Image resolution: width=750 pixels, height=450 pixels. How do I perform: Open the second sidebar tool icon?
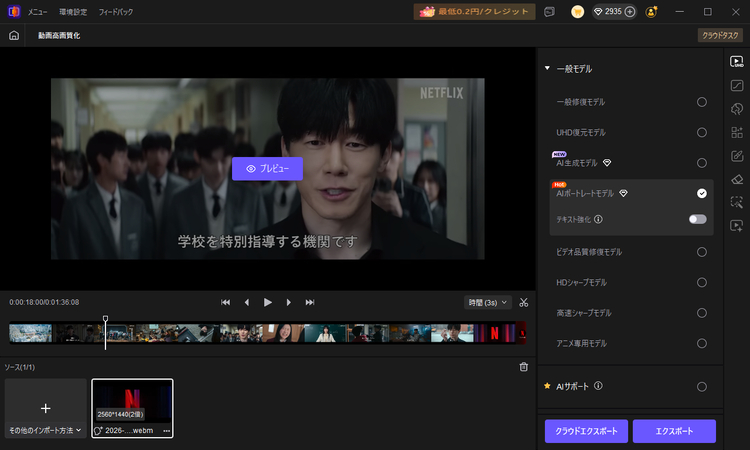click(737, 85)
